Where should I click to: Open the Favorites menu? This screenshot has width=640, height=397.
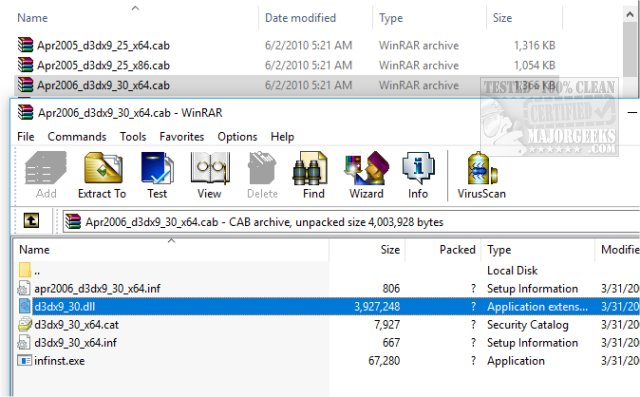coord(182,137)
